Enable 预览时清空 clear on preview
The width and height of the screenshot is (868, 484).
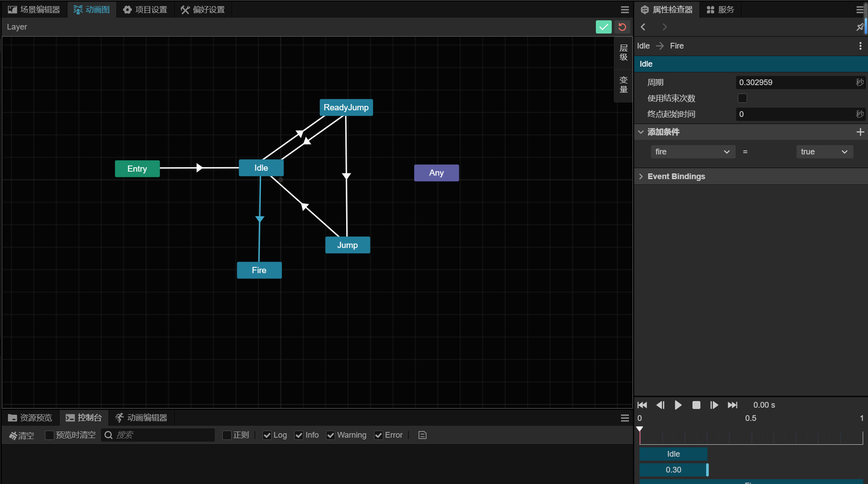click(x=49, y=435)
